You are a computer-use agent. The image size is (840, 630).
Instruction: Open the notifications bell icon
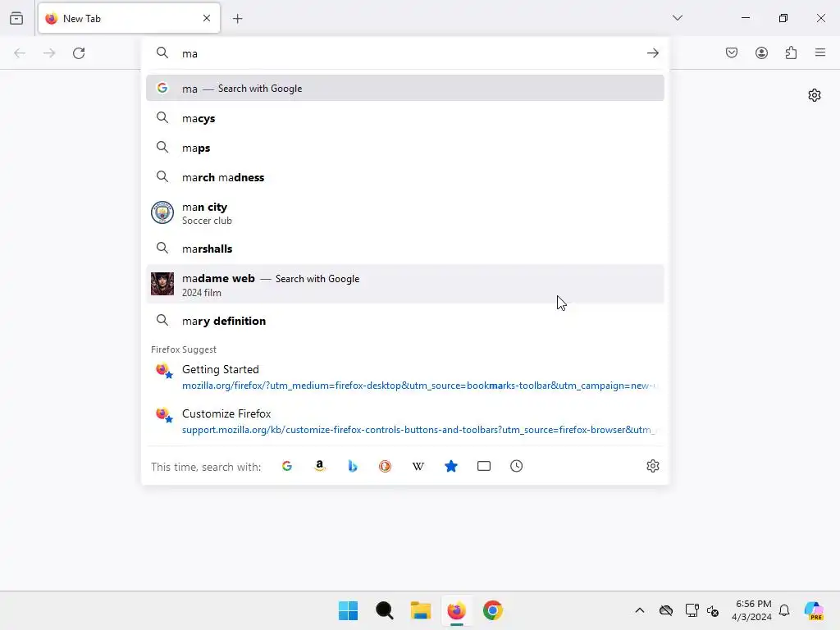pyautogui.click(x=784, y=610)
